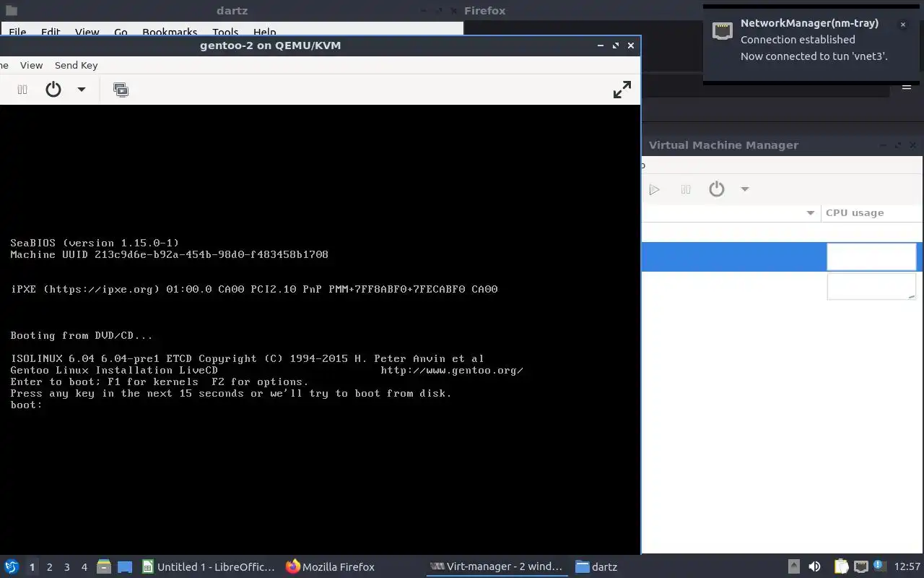Open Bookmarks menu in dartz file manager
The height and width of the screenshot is (578, 924).
(x=170, y=32)
